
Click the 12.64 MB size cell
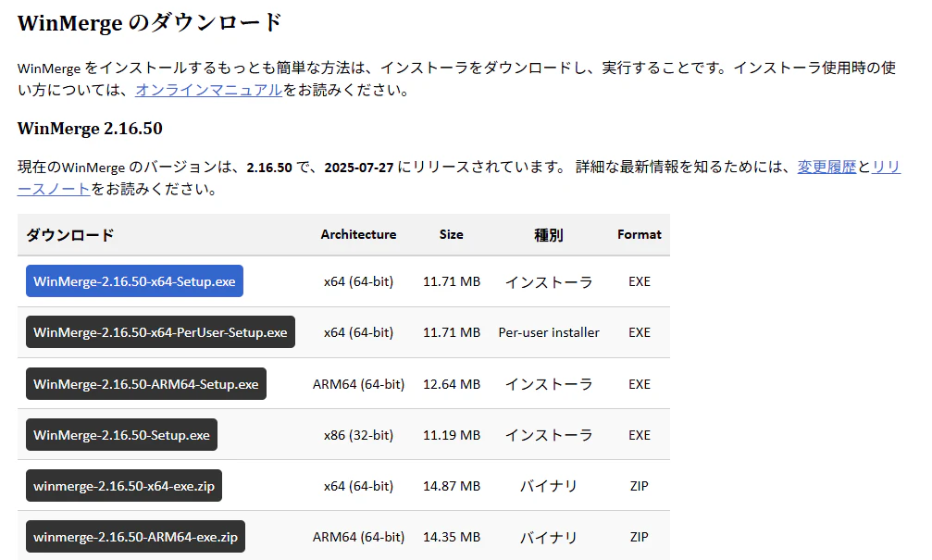coord(451,384)
